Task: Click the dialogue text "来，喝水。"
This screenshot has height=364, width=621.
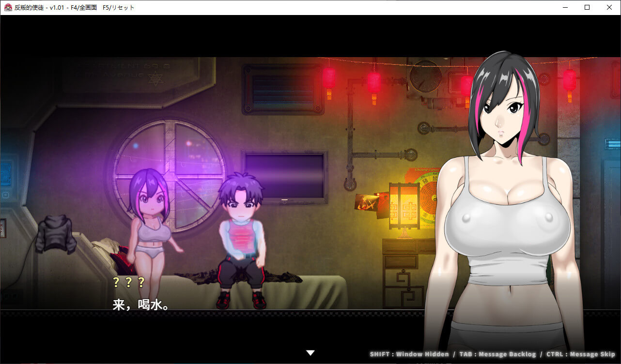Action: (x=140, y=305)
